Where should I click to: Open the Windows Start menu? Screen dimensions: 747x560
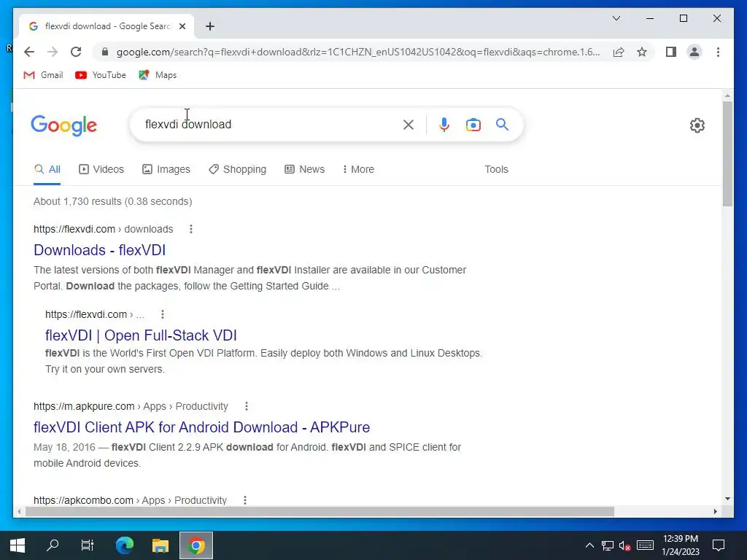(18, 545)
